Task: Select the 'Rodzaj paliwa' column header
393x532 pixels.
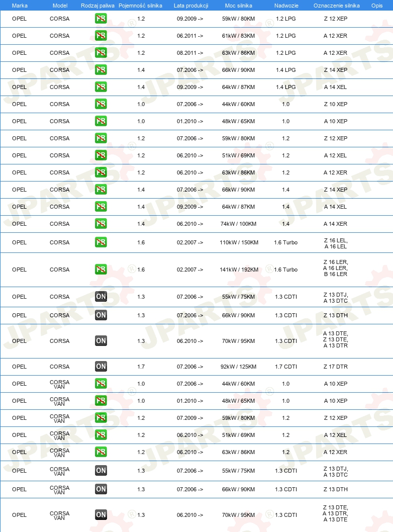Action: point(97,6)
